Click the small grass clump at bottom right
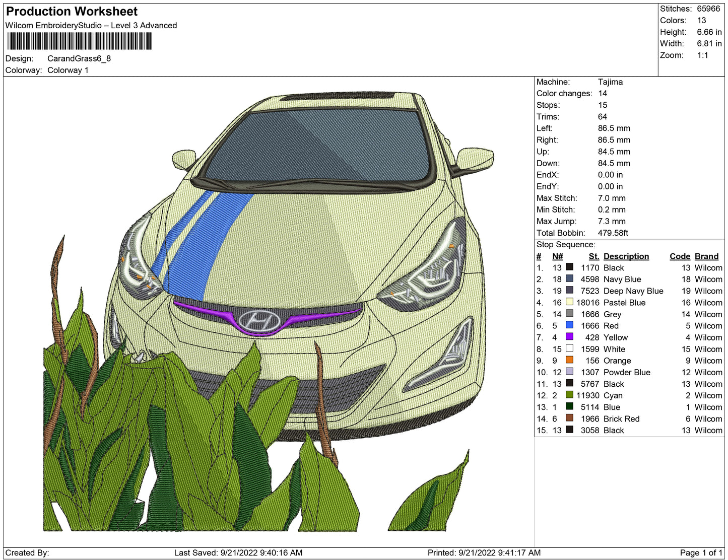The height and width of the screenshot is (560, 728). [x=428, y=499]
